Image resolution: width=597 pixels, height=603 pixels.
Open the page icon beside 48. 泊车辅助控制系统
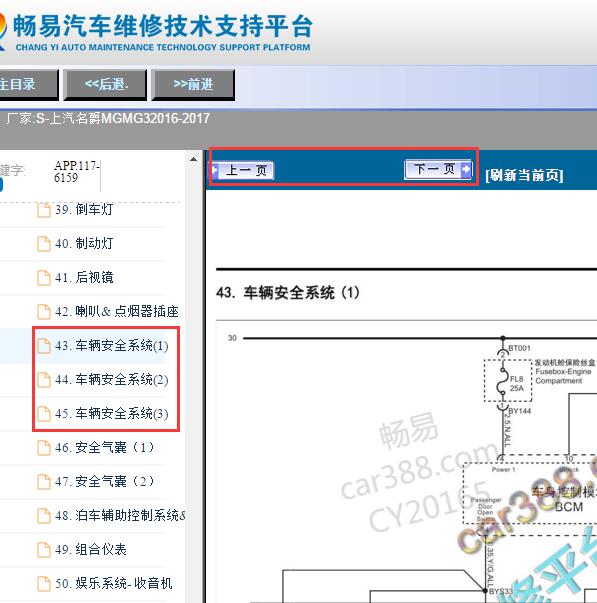(x=44, y=516)
